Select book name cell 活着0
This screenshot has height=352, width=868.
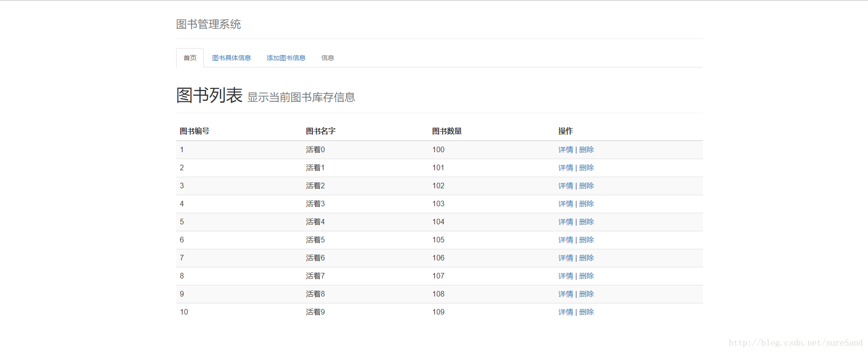(x=315, y=150)
